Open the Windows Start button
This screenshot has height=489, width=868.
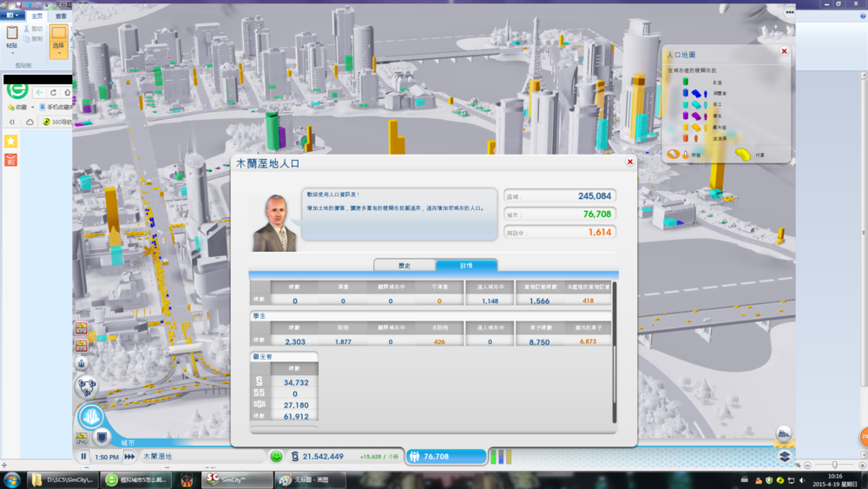tap(11, 479)
